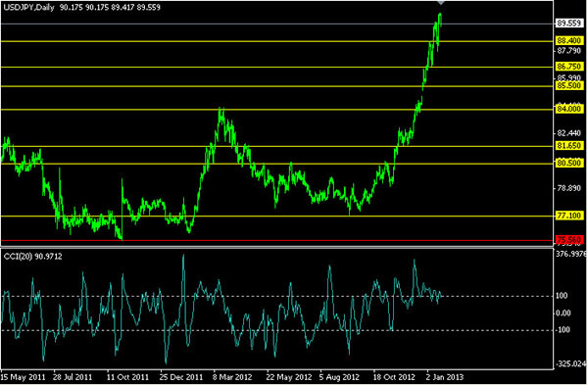Click the 11 Oct 2011 date label
This screenshot has height=385, width=588.
click(127, 377)
